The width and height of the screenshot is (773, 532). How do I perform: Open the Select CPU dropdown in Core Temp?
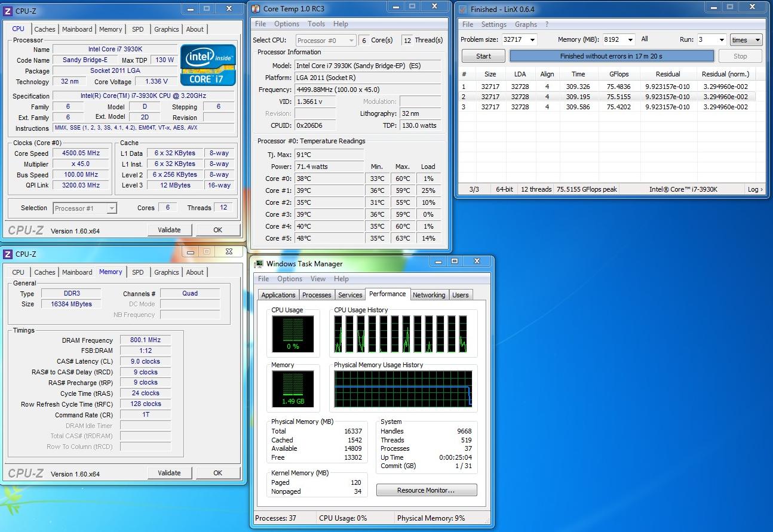point(325,41)
